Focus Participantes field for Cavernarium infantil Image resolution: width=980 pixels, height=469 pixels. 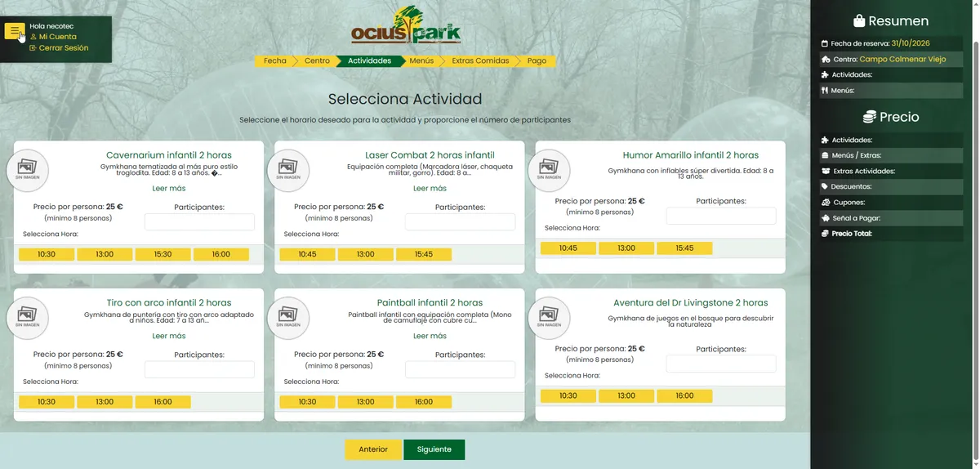[199, 221]
